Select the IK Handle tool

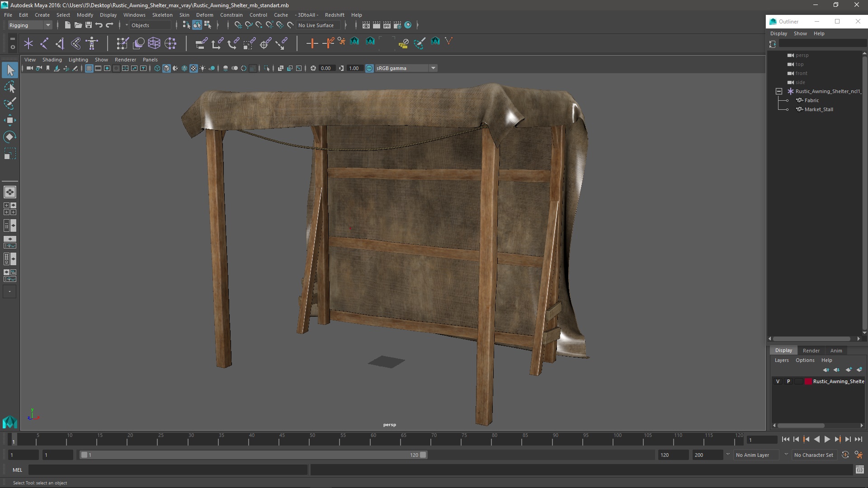pyautogui.click(x=60, y=43)
